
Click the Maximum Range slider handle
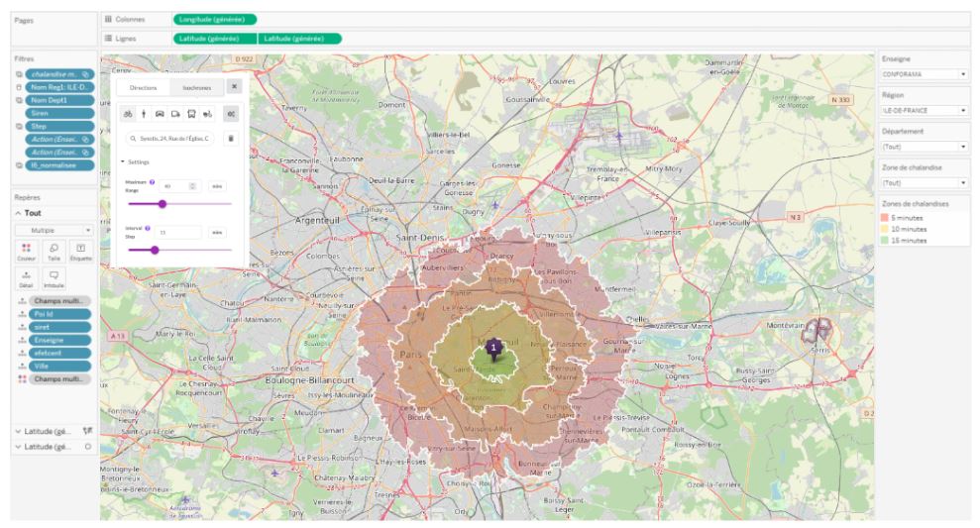click(x=163, y=204)
